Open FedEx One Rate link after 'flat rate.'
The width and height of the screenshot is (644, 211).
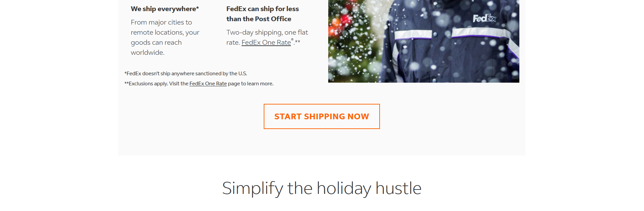(266, 43)
